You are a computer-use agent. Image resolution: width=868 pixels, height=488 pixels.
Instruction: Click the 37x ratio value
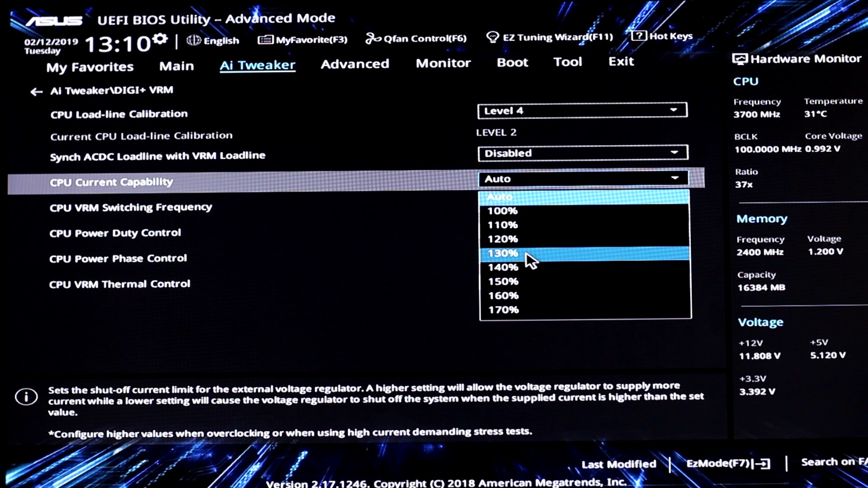[744, 184]
